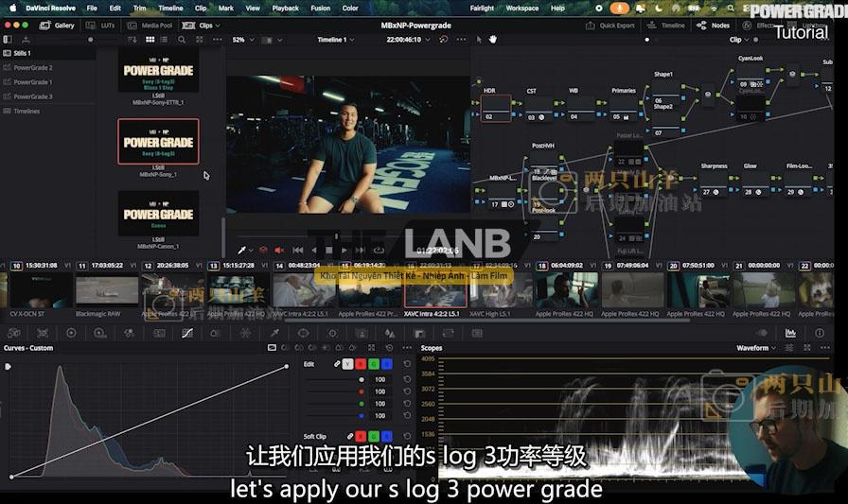This screenshot has height=504, width=848.
Task: Select the MBxNP-Sony_1 power grade still
Action: point(158,142)
